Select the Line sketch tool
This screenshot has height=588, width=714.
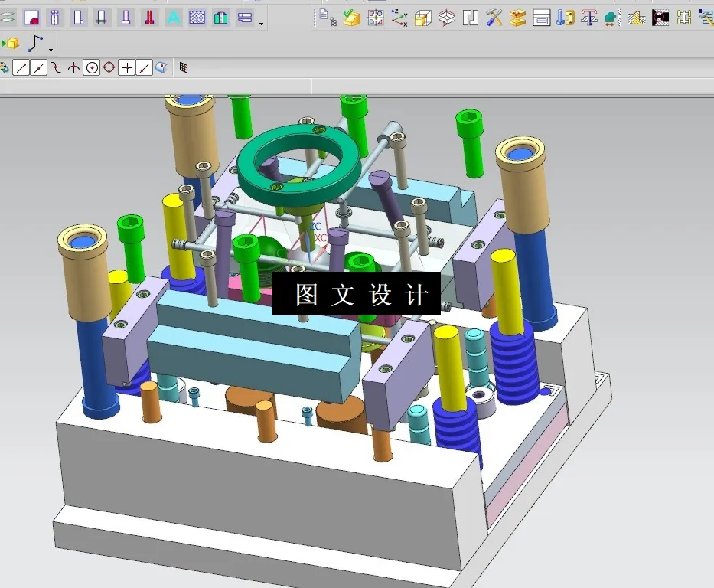click(21, 67)
